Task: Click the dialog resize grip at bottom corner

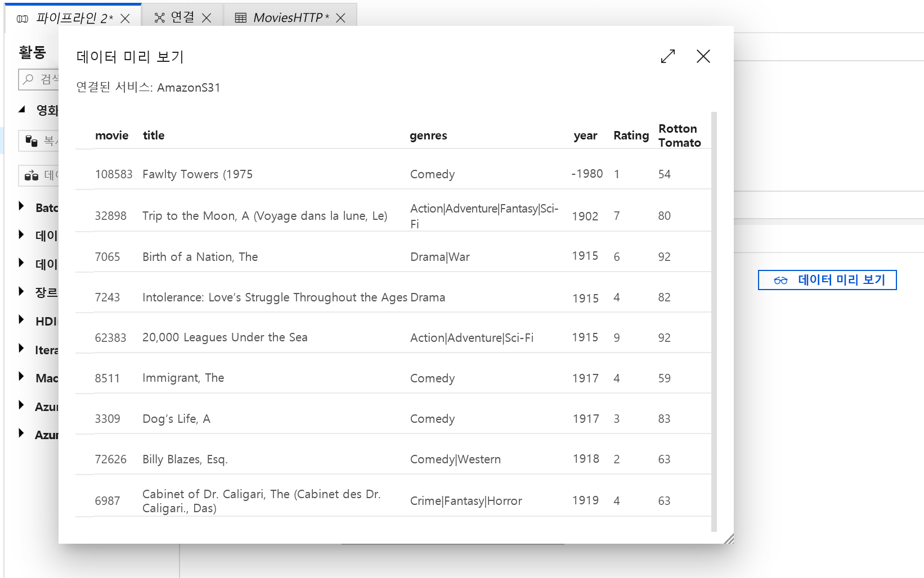Action: tap(729, 539)
